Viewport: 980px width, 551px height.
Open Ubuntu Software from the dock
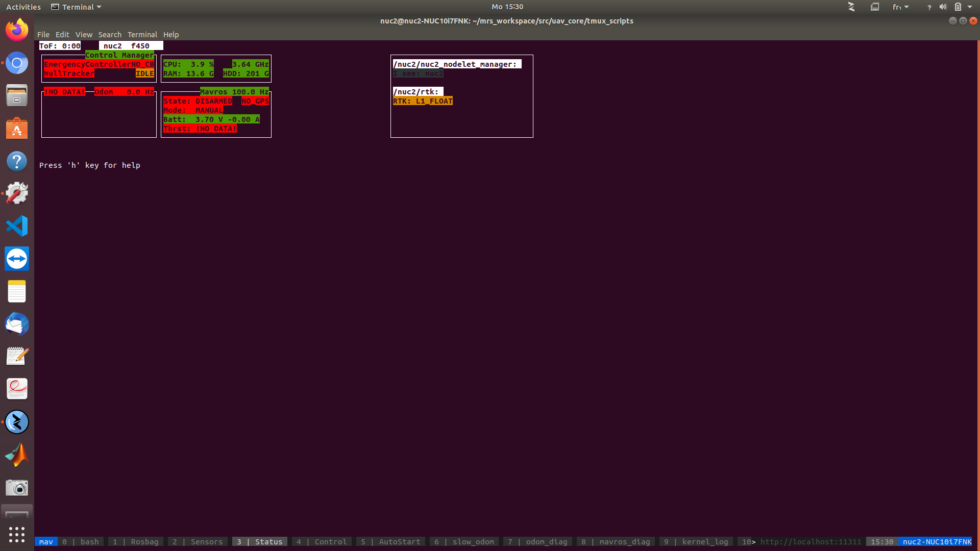coord(16,129)
